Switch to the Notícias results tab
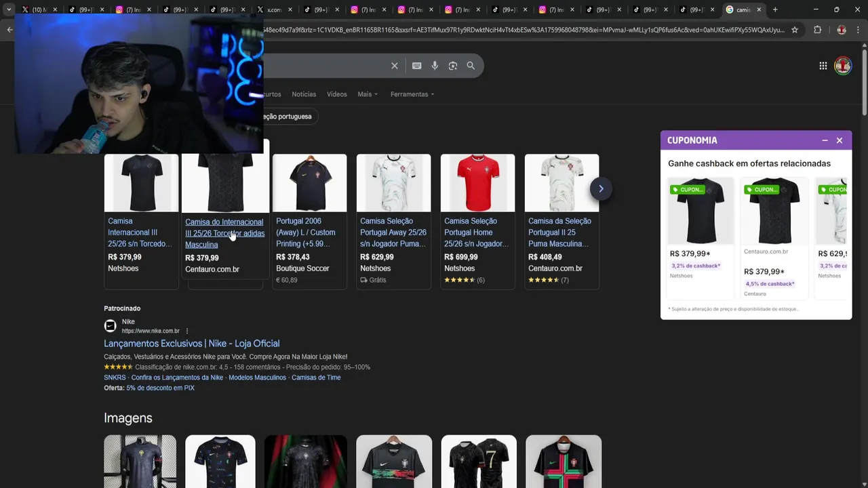Viewport: 868px width, 488px height. click(304, 94)
